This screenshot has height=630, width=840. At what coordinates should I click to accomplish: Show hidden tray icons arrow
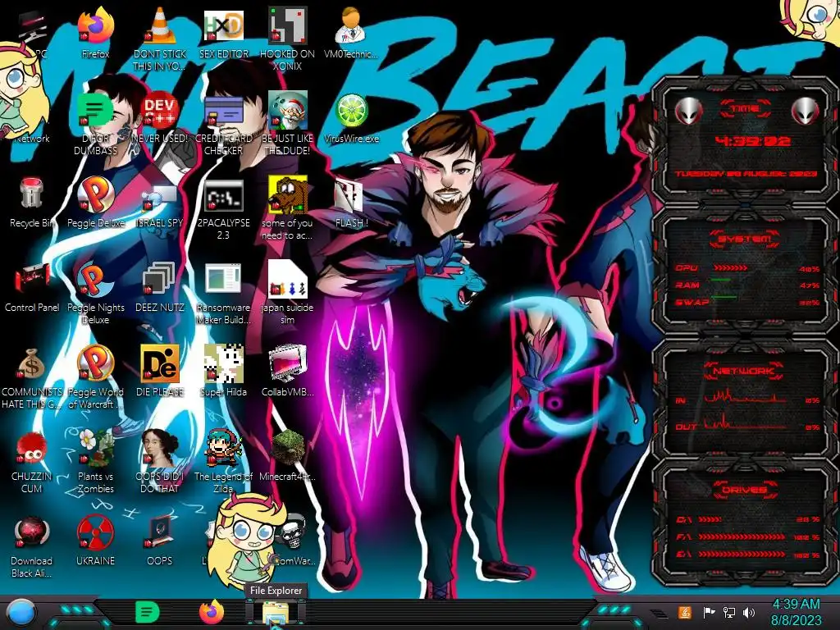click(x=659, y=613)
